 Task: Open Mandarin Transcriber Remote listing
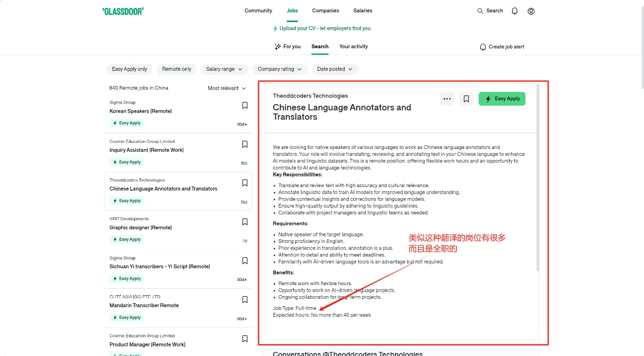click(144, 306)
